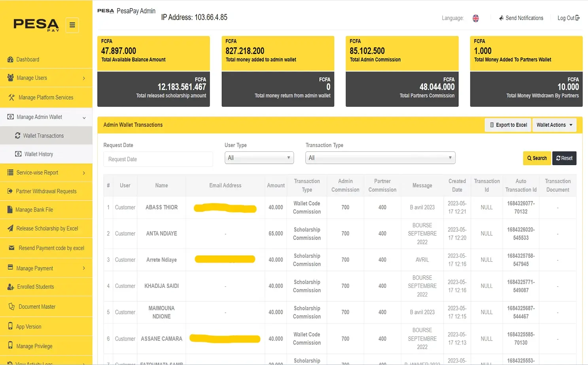
Task: Select the Wallet Transactions refresh icon
Action: tap(17, 136)
